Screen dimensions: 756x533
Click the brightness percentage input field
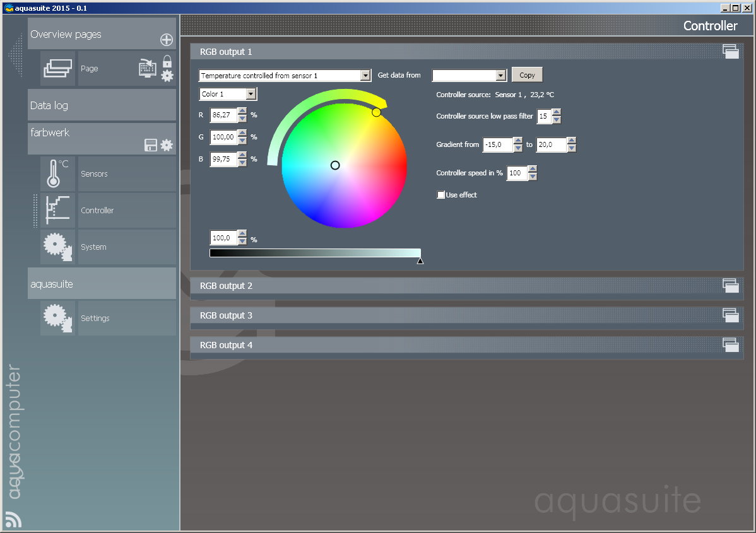coord(224,238)
